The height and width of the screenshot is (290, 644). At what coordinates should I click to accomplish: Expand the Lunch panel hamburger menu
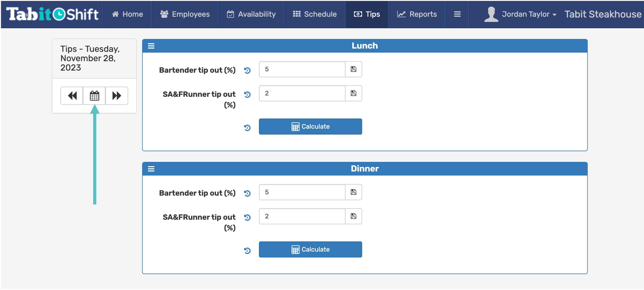pos(151,46)
